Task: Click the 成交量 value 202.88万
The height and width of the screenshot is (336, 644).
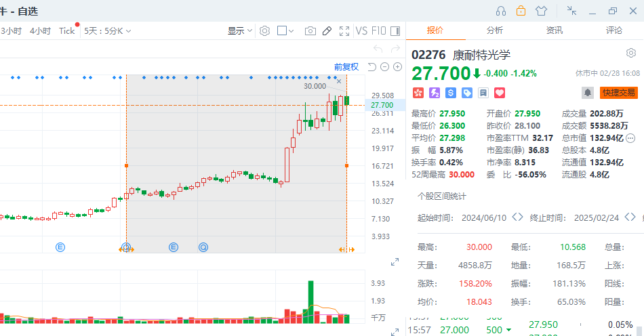Action: [607, 114]
